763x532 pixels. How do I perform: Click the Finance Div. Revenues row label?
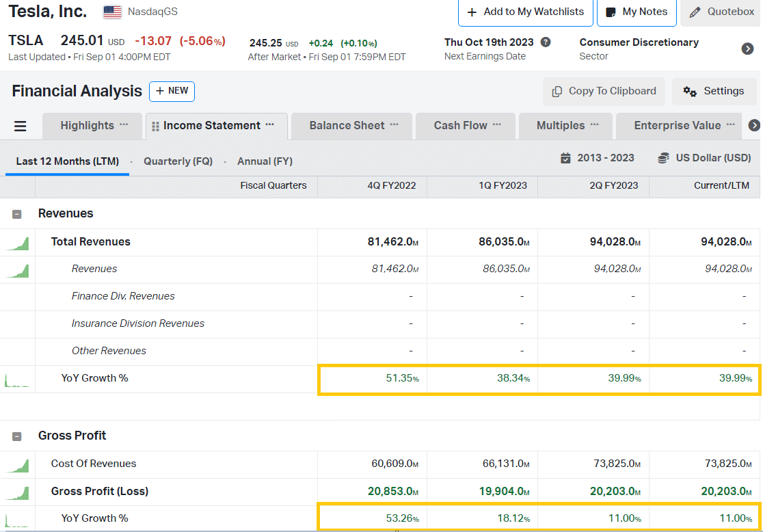coord(123,296)
